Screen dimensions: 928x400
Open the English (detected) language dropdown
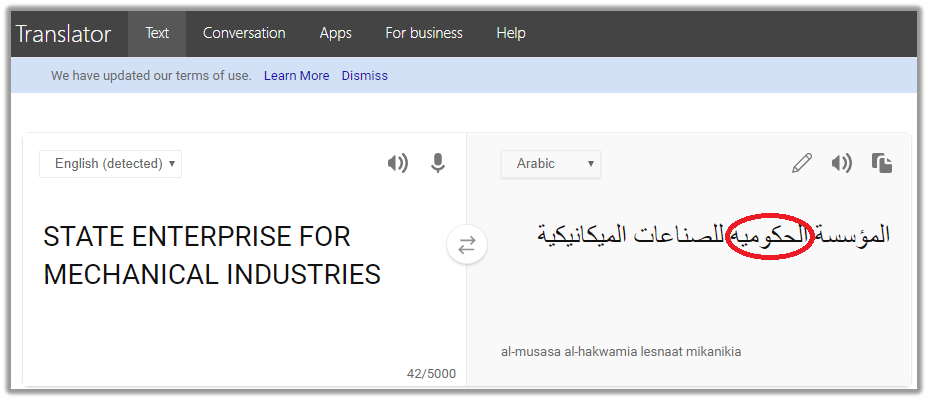(111, 164)
